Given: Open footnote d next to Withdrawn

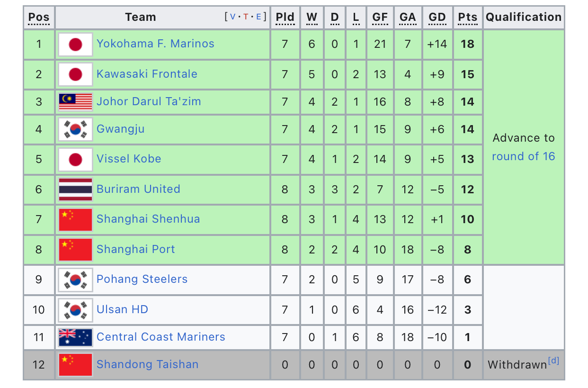Looking at the screenshot, I should tap(553, 361).
